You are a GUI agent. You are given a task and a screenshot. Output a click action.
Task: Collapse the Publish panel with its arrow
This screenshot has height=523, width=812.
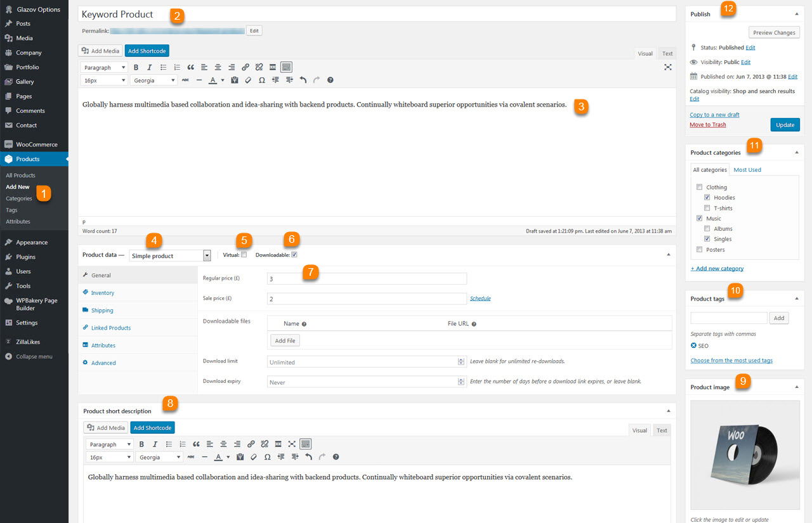click(x=797, y=14)
